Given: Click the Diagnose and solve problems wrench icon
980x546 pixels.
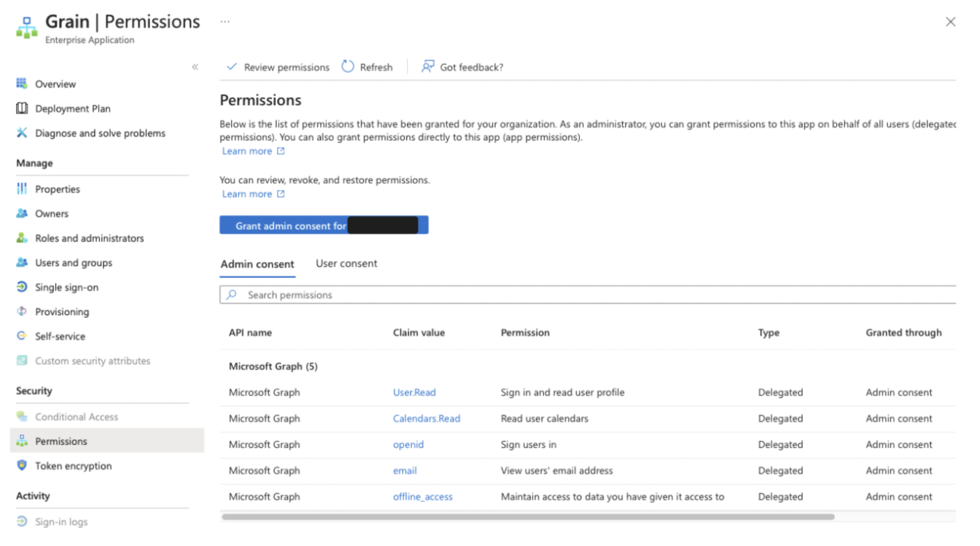Looking at the screenshot, I should click(x=22, y=133).
